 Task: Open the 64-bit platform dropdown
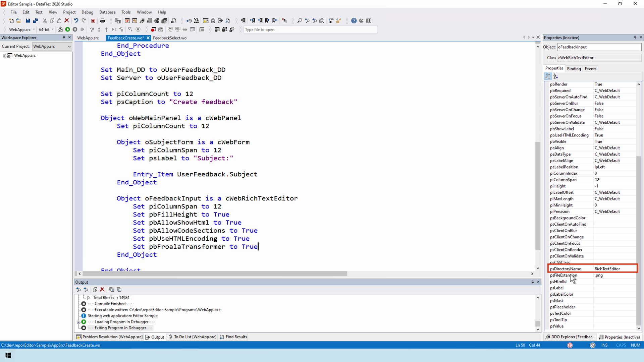pos(53,29)
